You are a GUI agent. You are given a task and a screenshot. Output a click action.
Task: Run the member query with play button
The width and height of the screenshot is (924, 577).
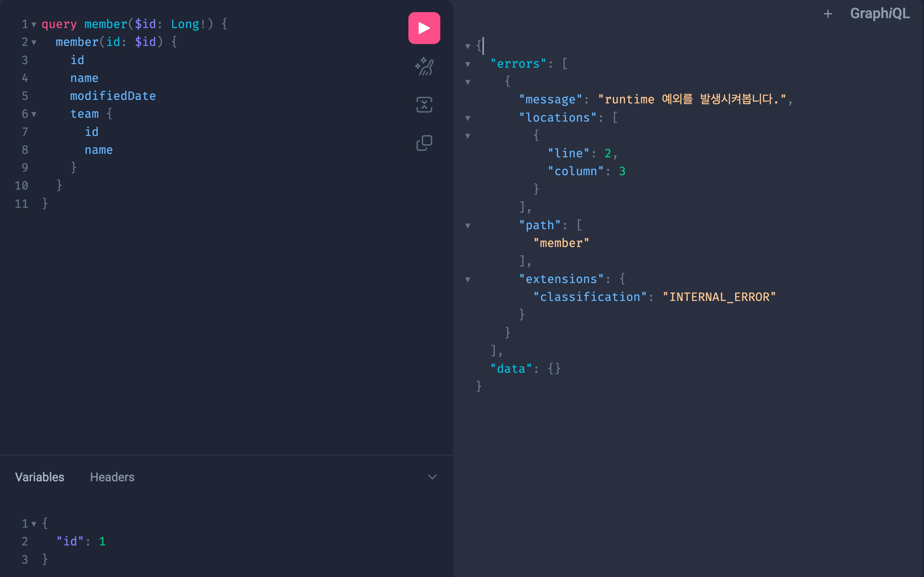[424, 28]
